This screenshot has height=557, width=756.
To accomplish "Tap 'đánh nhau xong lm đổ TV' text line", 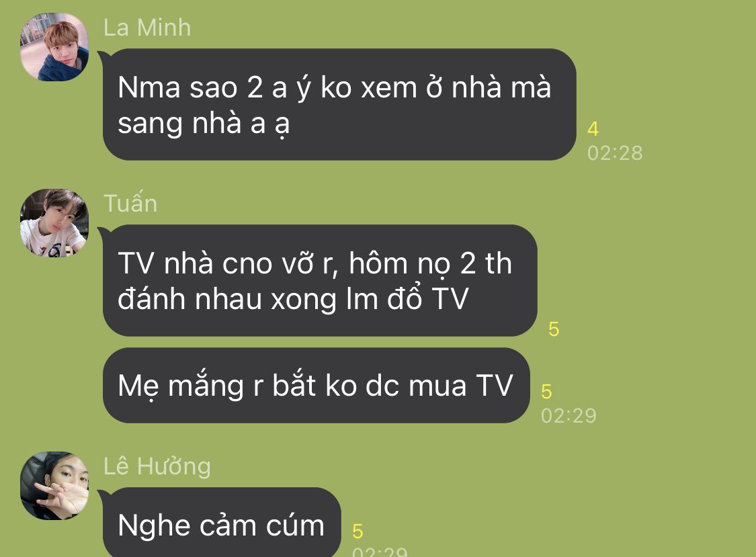I will tap(293, 299).
